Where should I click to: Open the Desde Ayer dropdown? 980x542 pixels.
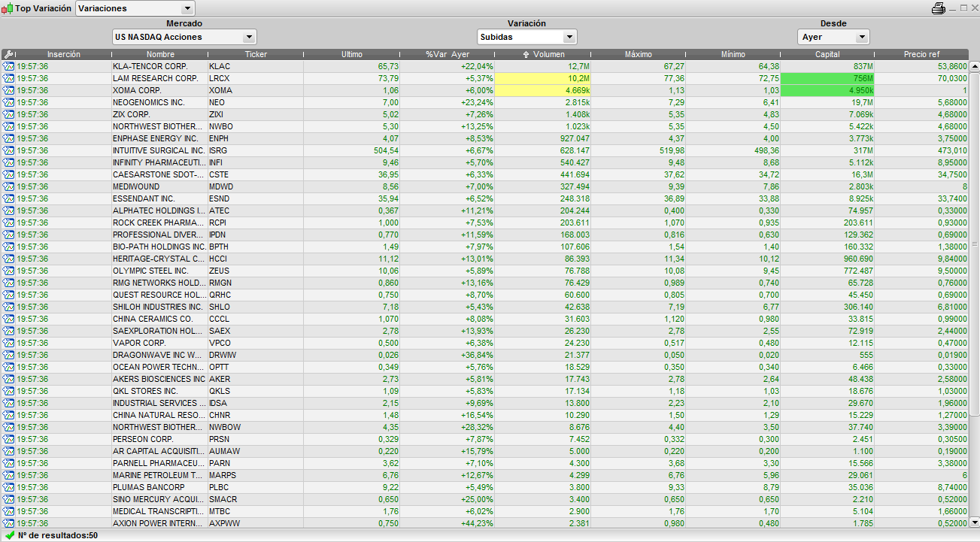coord(833,37)
